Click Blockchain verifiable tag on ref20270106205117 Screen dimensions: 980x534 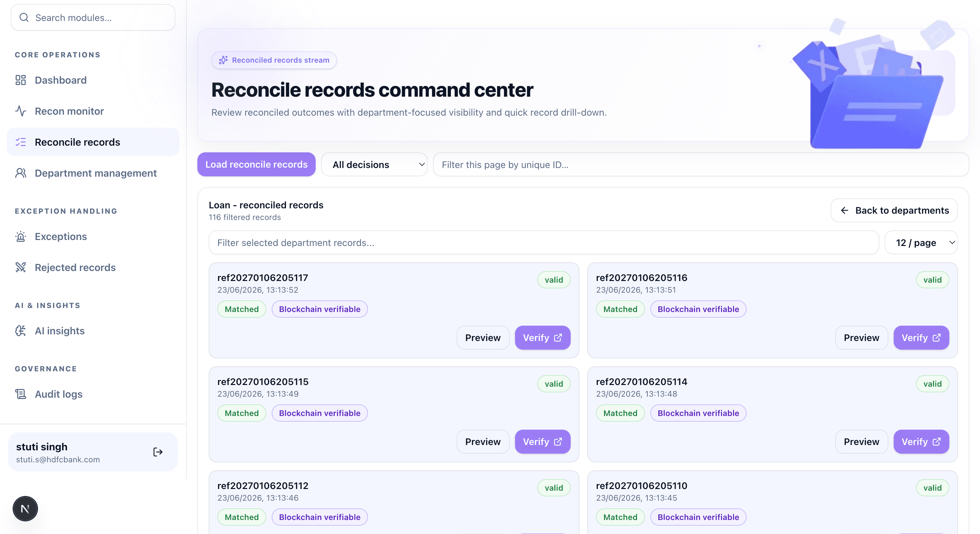(320, 309)
